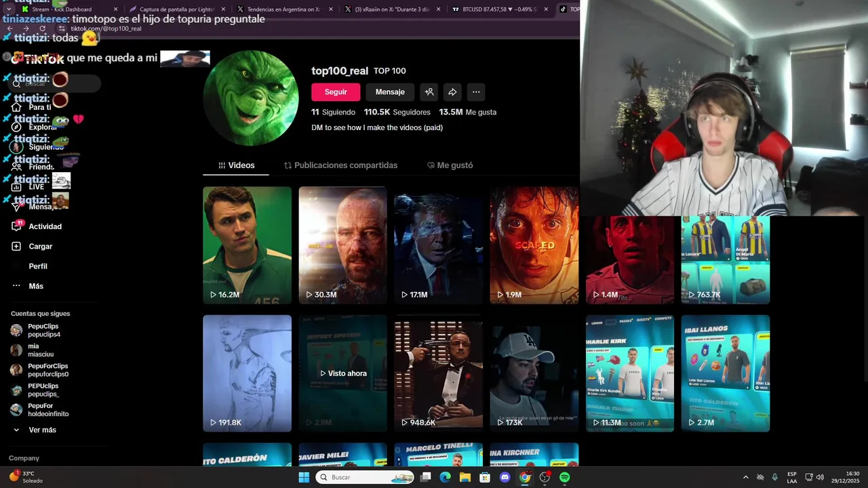This screenshot has width=868, height=488.
Task: Switch to the BTCUSD browser tab
Action: click(x=498, y=9)
